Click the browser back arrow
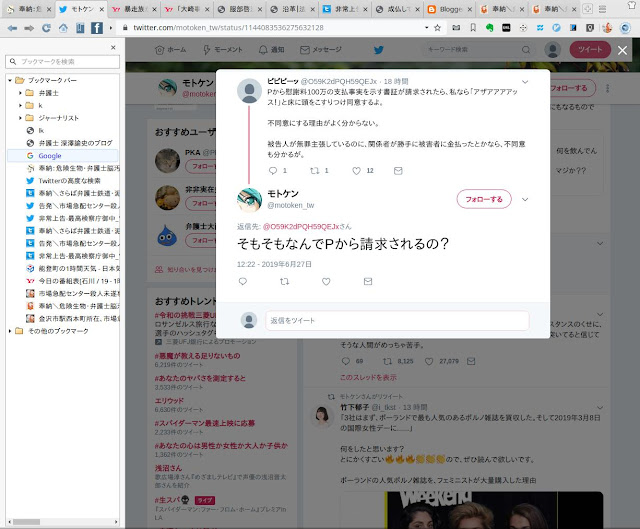640x529 pixels. [12, 28]
